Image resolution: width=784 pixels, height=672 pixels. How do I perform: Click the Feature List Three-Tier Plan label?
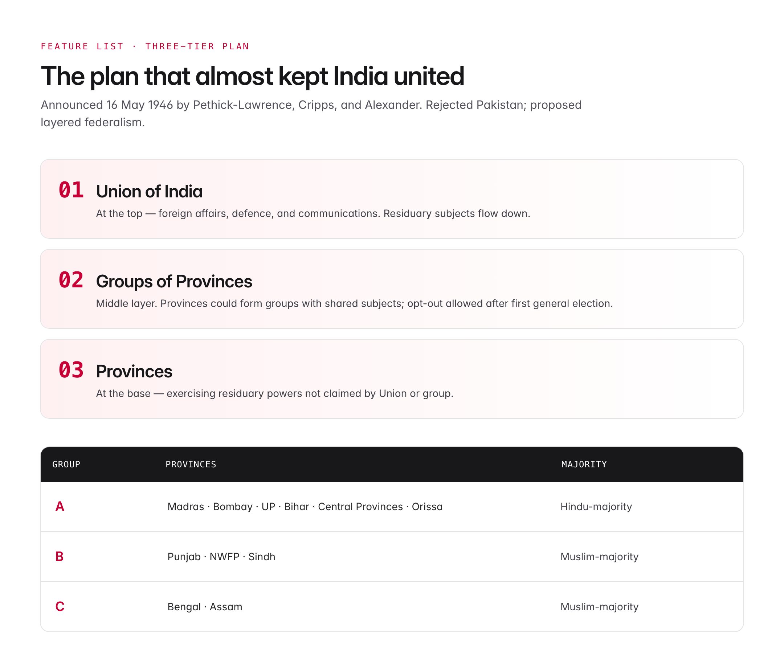(145, 46)
